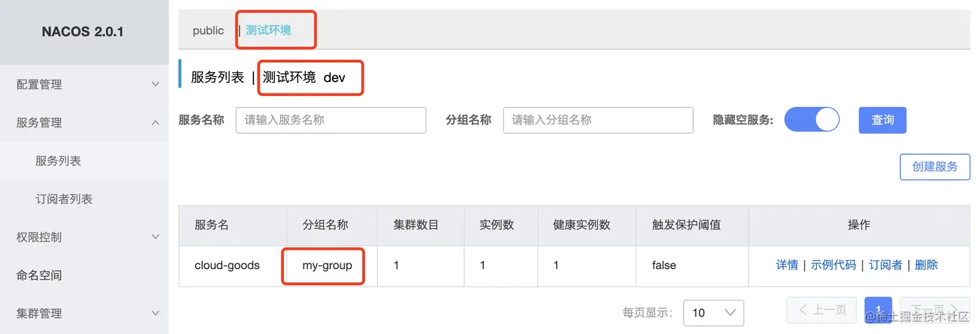The image size is (980, 334).
Task: Go to page 1 in pagination
Action: [x=878, y=310]
